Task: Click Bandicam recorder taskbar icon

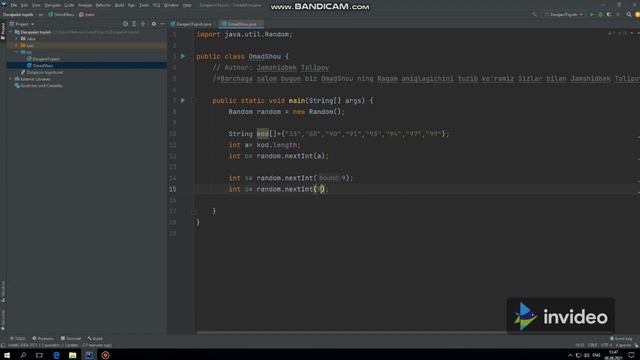Action: (105, 355)
